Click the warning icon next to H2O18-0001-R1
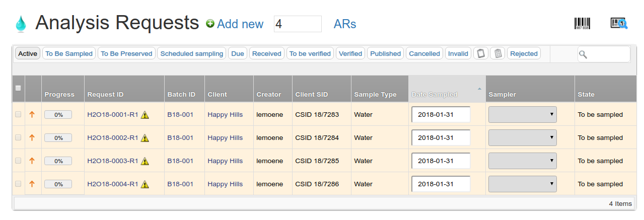644x220 pixels. (x=145, y=115)
